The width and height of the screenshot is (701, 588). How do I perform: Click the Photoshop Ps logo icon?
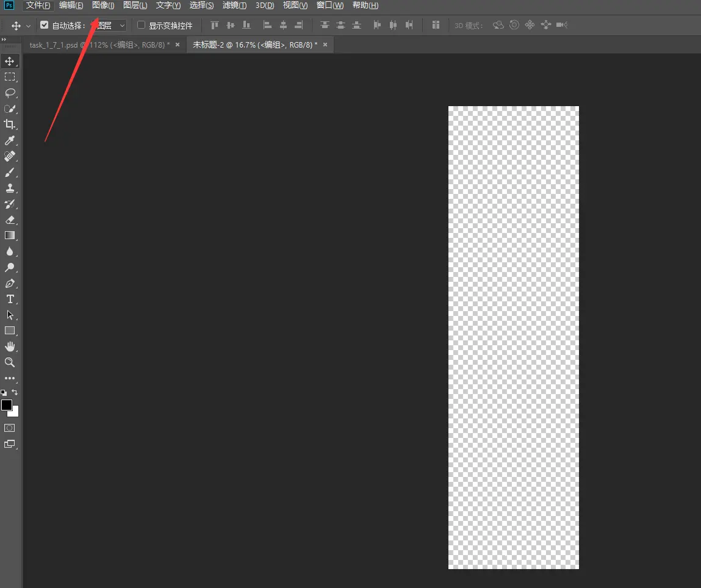(9, 5)
